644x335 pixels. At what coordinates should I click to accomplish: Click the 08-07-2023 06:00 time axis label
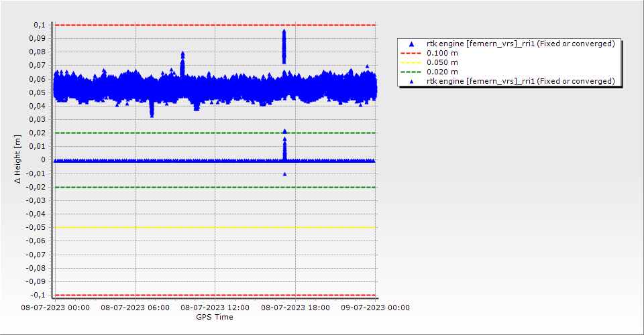pyautogui.click(x=135, y=308)
